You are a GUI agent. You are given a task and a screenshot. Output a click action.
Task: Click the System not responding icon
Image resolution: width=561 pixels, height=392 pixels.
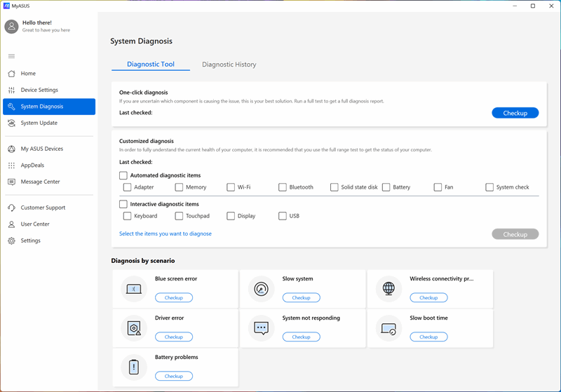[x=261, y=328]
